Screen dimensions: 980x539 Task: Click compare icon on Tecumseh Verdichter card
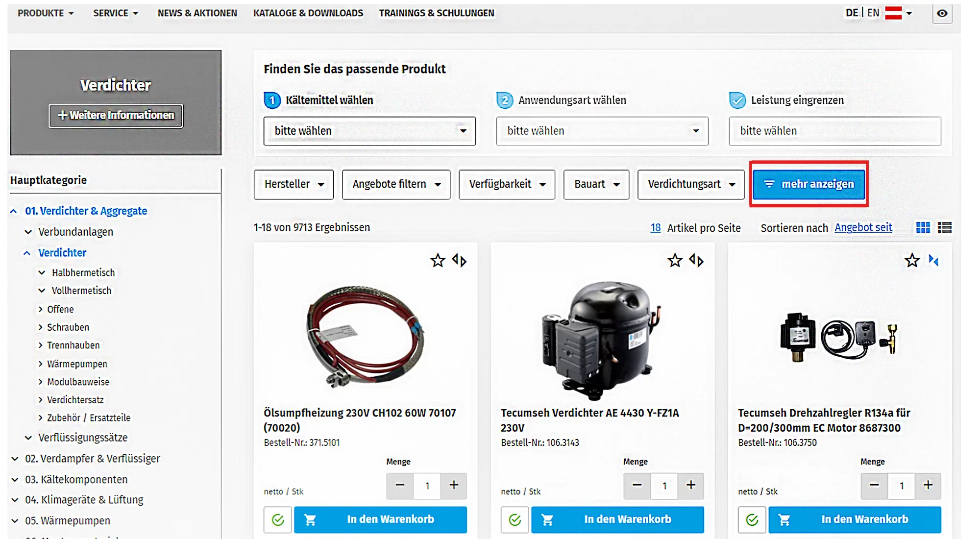pos(696,260)
